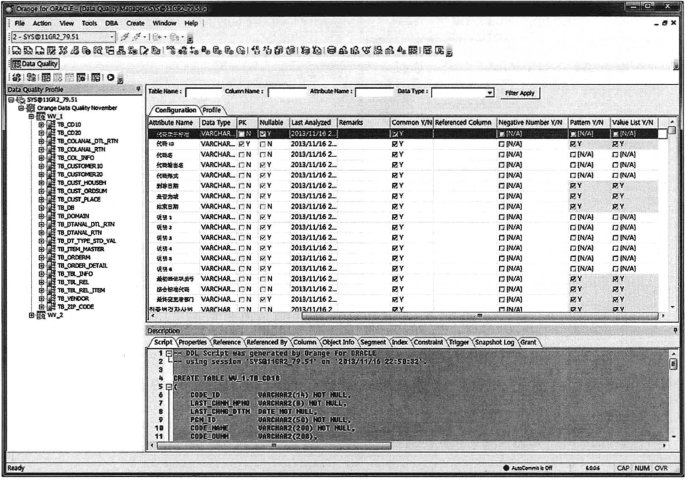Open the Referenced By tab

267,342
